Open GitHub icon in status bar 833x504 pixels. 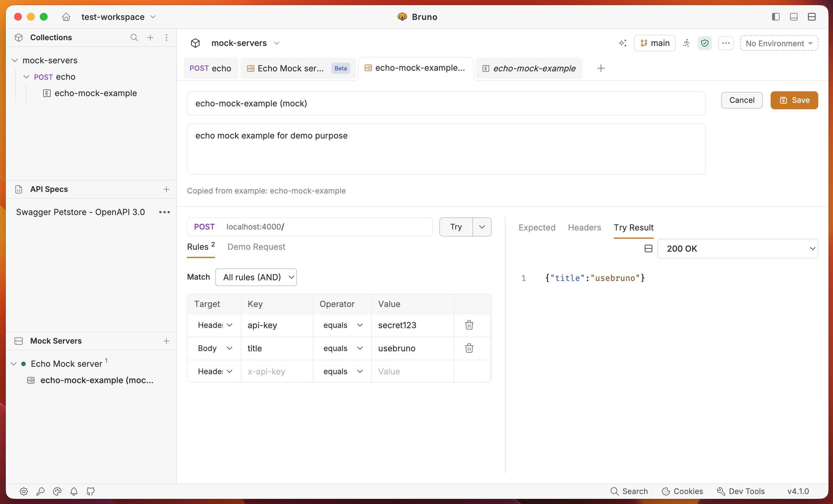(91, 491)
